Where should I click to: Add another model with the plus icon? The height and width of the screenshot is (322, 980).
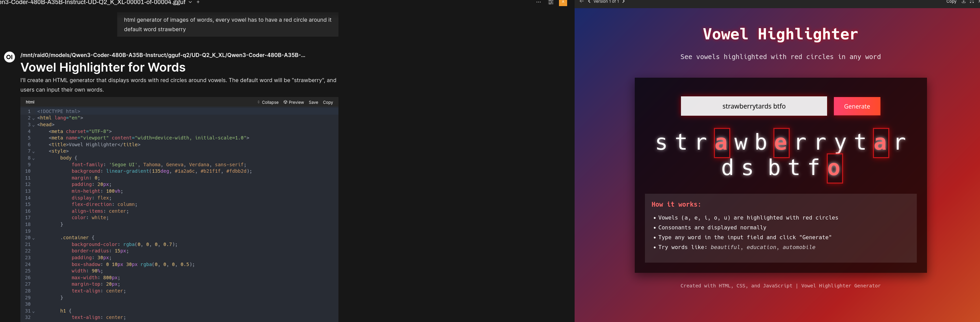click(x=198, y=2)
